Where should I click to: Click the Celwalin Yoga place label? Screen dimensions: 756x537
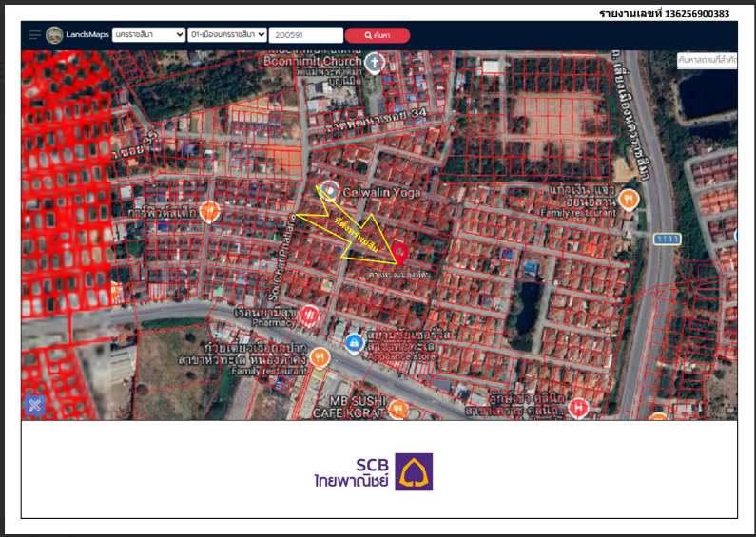click(x=381, y=193)
